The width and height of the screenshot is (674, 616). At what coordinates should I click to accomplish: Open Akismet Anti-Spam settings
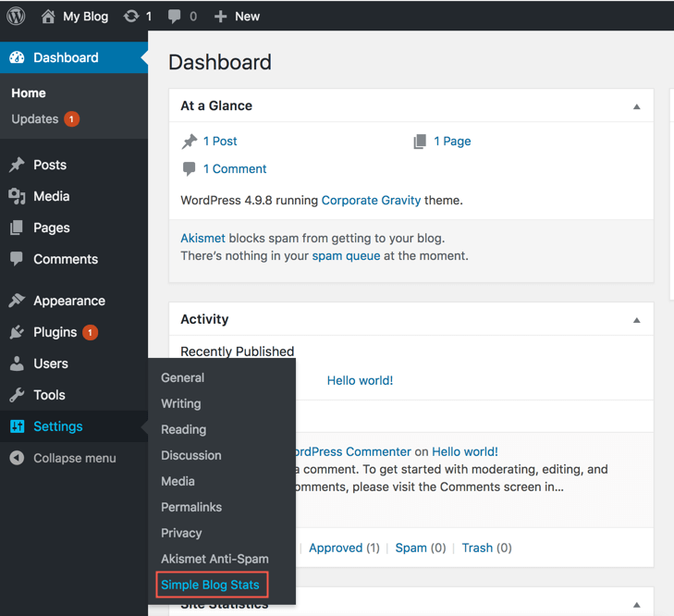[214, 559]
